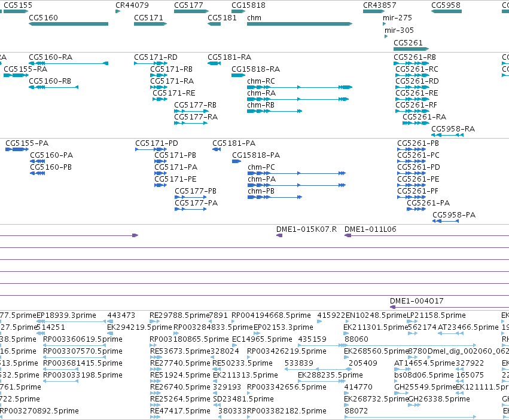Select transcript CG5171-RB
The width and height of the screenshot is (509, 420).
pos(172,69)
